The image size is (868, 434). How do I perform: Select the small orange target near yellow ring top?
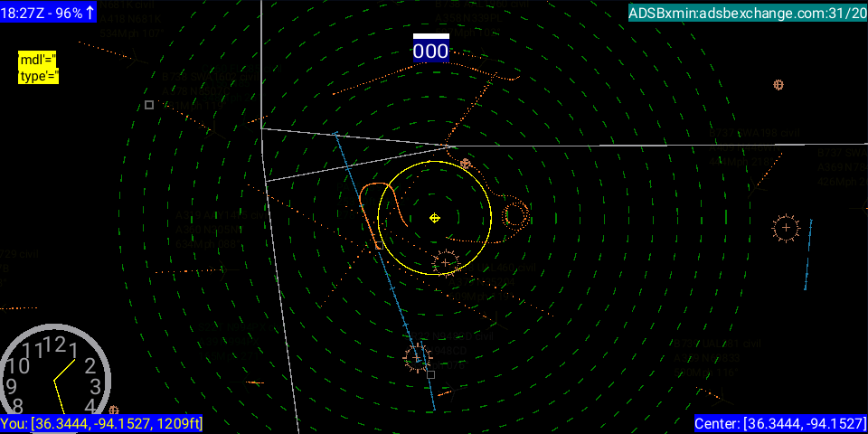click(466, 164)
